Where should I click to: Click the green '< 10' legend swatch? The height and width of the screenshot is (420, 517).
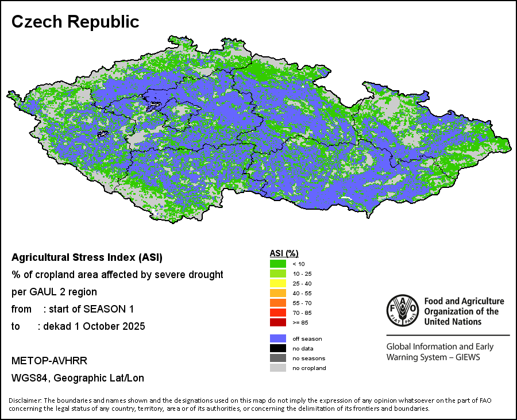click(x=277, y=264)
